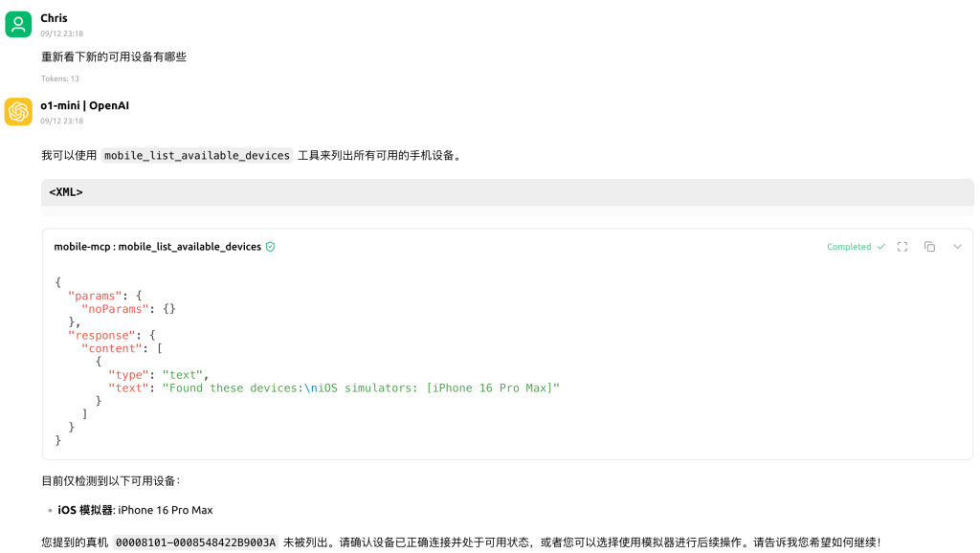Collapse the mobile-mcp tool call panel
The width and height of the screenshot is (980, 553).
[957, 247]
